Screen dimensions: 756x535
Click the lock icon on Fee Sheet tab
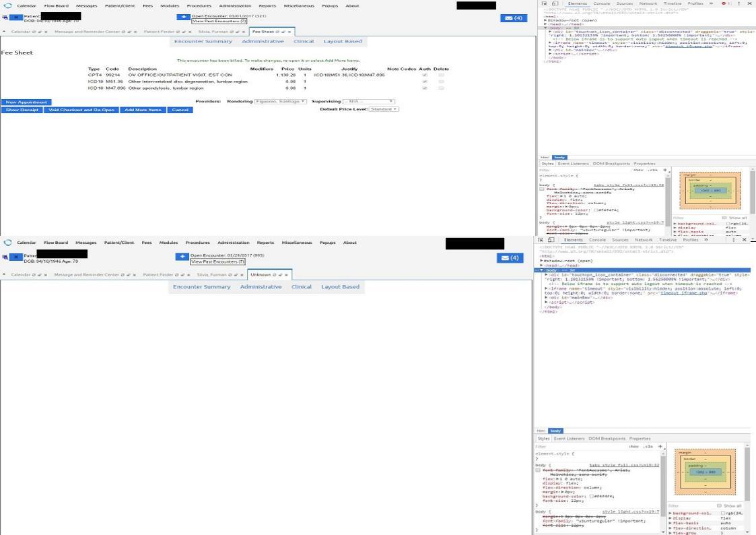283,32
